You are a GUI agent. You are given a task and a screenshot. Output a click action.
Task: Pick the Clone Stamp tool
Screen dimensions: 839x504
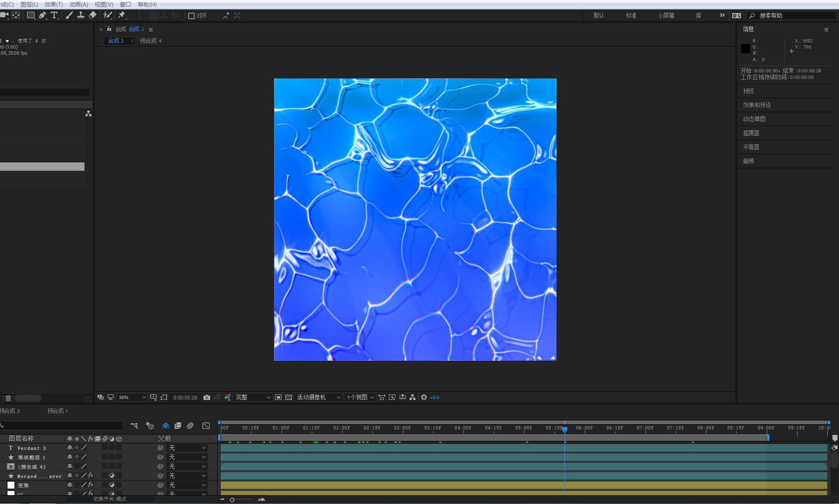click(x=80, y=15)
